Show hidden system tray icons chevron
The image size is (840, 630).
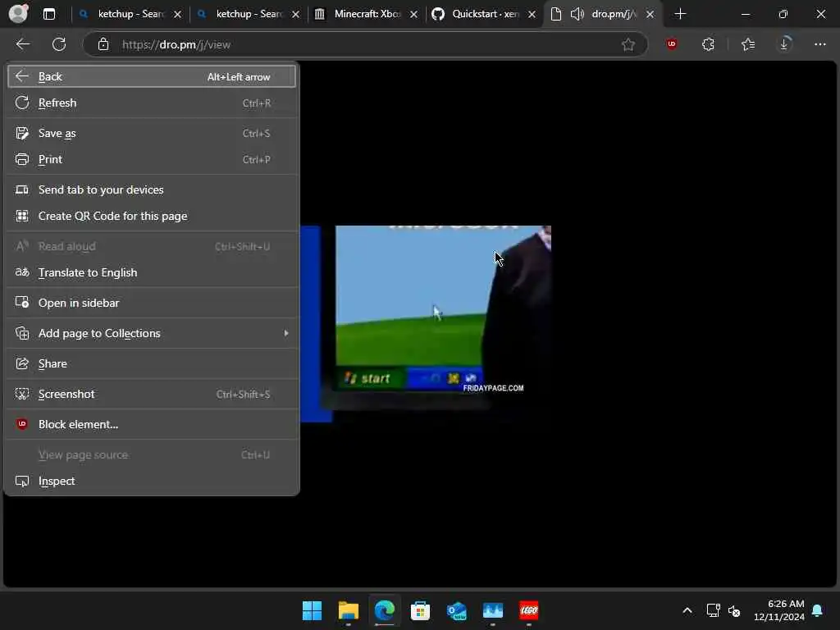(x=687, y=610)
